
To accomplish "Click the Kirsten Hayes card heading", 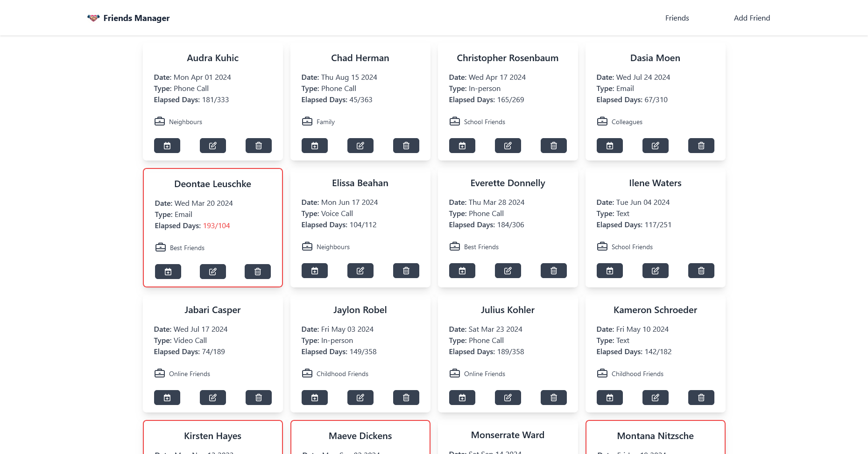I will [212, 436].
